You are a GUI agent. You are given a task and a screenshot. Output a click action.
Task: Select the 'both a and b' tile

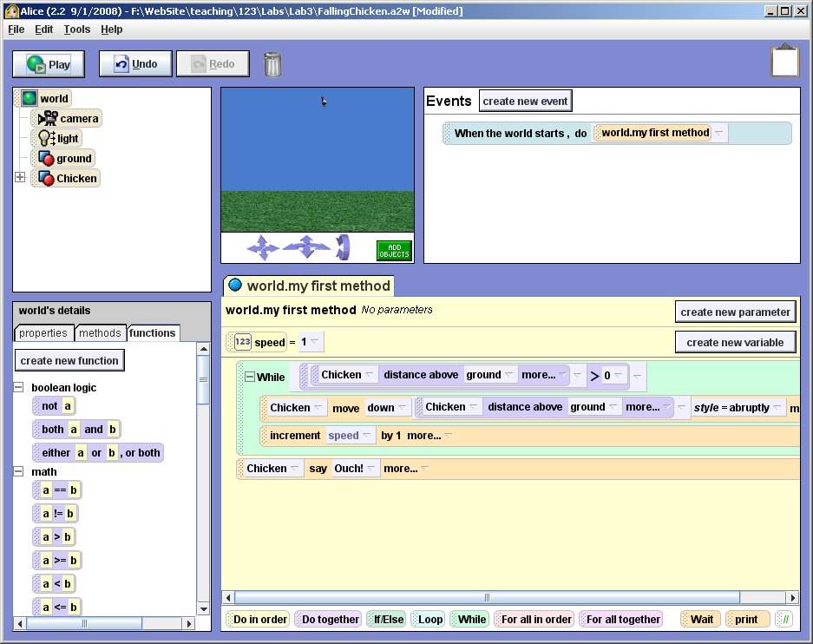[76, 430]
